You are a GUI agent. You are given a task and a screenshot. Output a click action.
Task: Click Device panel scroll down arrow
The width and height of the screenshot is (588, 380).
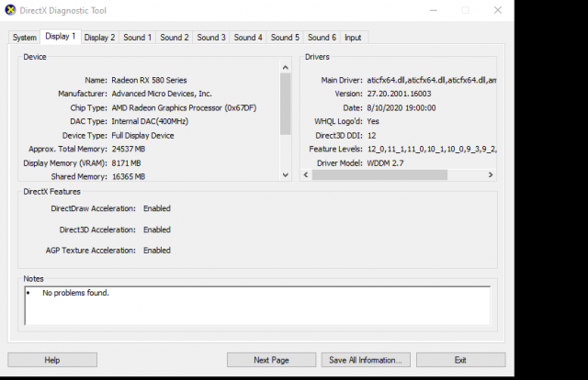[286, 175]
